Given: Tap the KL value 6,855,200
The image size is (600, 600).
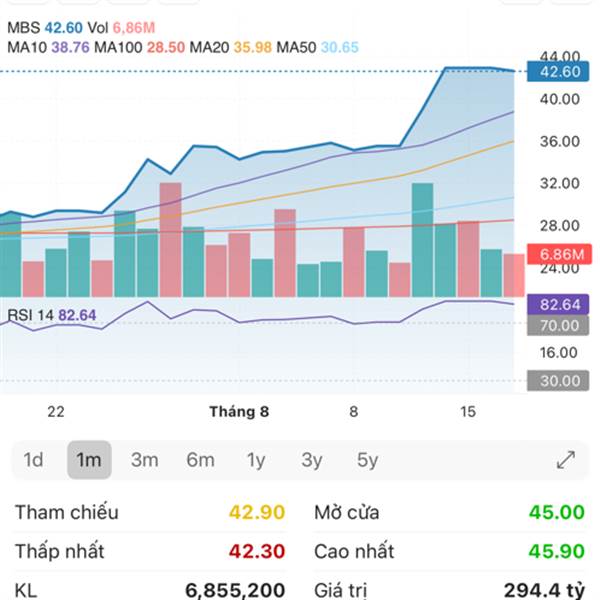Looking at the screenshot, I should 235,590.
